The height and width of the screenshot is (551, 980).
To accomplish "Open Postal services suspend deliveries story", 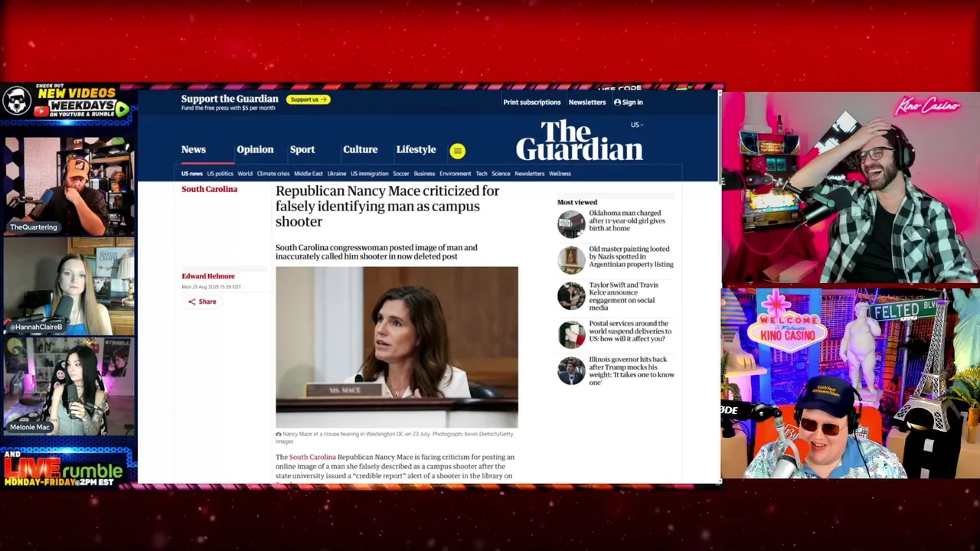I will (630, 331).
